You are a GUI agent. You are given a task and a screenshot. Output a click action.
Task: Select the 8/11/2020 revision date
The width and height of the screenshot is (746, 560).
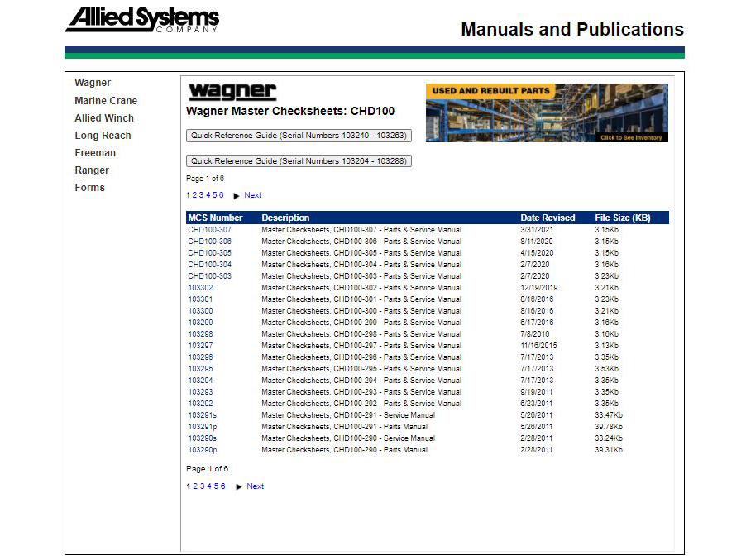pos(537,242)
